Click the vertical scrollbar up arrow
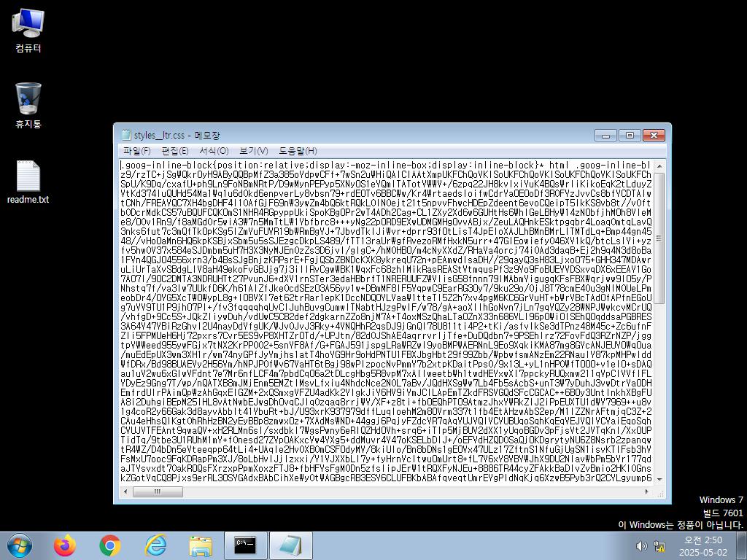The image size is (747, 560). pyautogui.click(x=659, y=166)
